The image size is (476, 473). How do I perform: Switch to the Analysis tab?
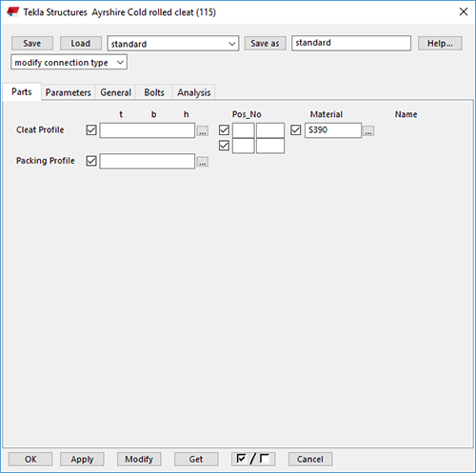[194, 92]
